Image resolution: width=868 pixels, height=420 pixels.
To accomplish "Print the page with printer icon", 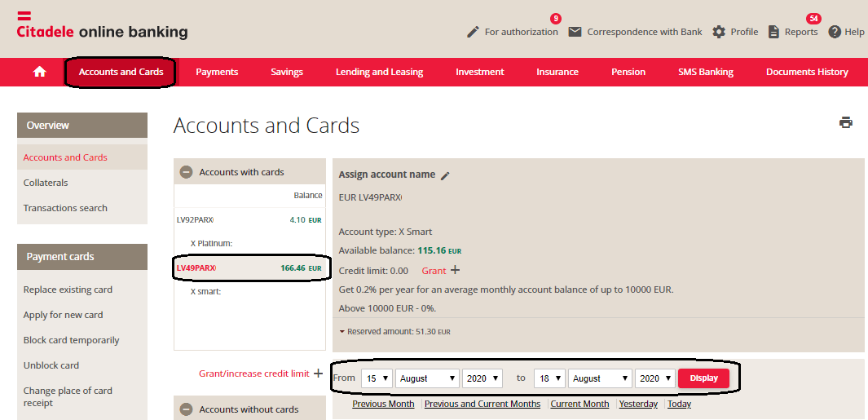I will (846, 122).
